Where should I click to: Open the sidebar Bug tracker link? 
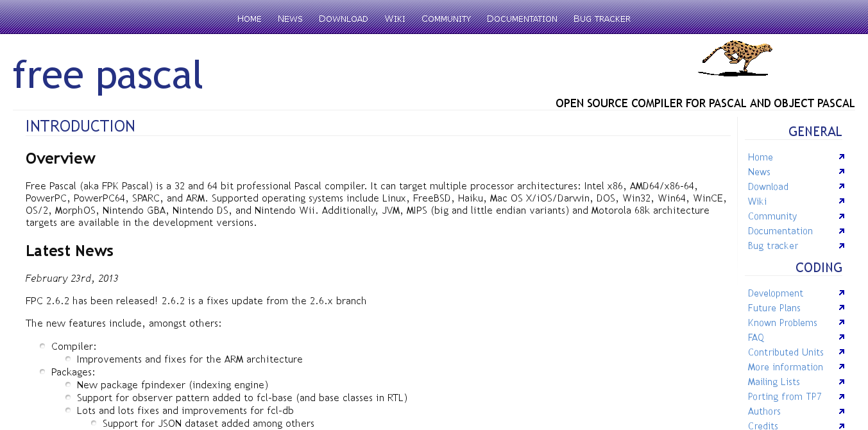[x=773, y=246]
